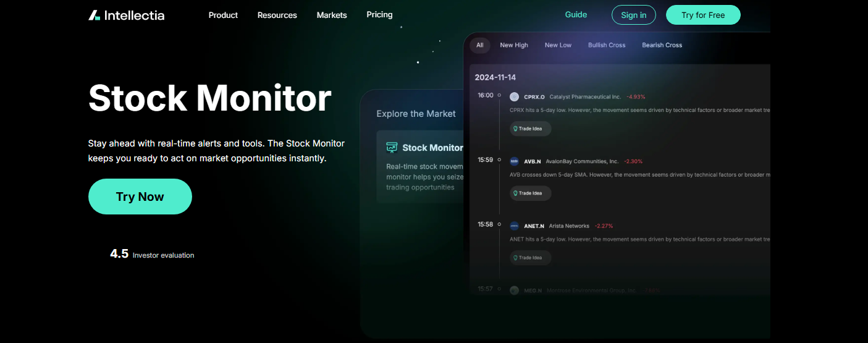Click the -2.27% change value
Image resolution: width=868 pixels, height=343 pixels.
(604, 226)
